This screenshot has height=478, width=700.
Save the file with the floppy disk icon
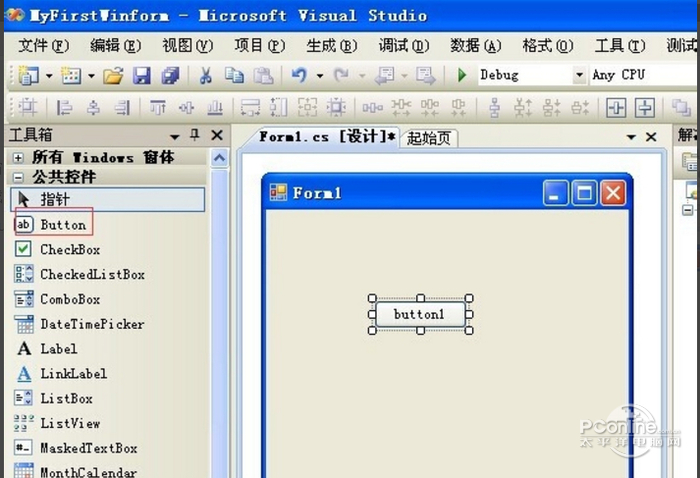142,75
